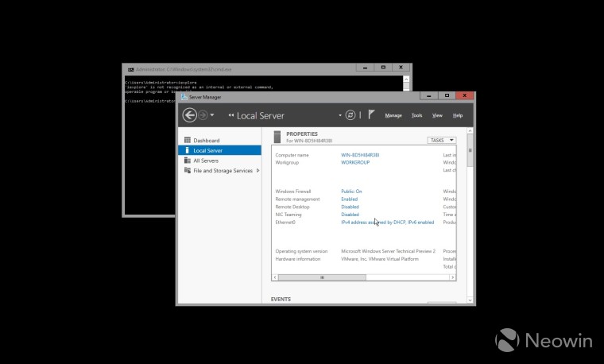This screenshot has height=364, width=604.
Task: Click the server icon beside PROPERTIES heading
Action: 277,137
